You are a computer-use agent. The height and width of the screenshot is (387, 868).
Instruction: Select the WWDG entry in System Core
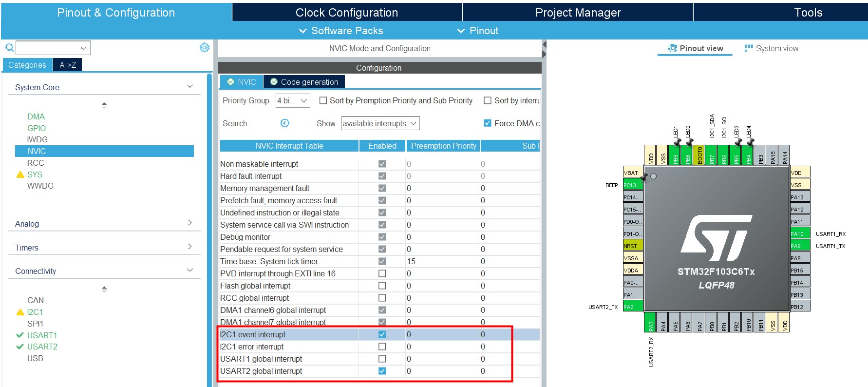click(x=40, y=186)
